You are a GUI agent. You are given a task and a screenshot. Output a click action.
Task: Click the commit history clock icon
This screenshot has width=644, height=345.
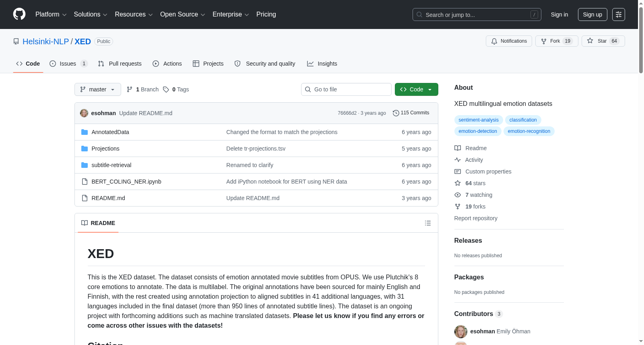pyautogui.click(x=396, y=113)
